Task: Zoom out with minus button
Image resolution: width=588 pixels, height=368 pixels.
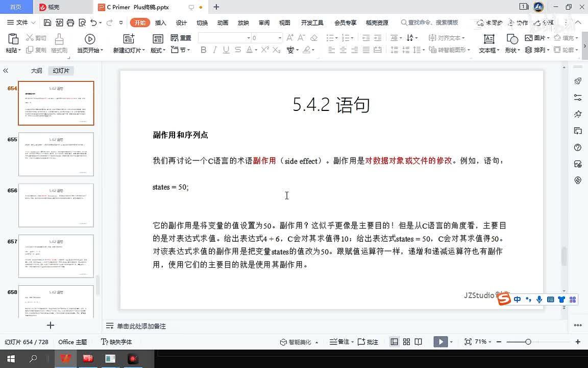Action: (499, 342)
